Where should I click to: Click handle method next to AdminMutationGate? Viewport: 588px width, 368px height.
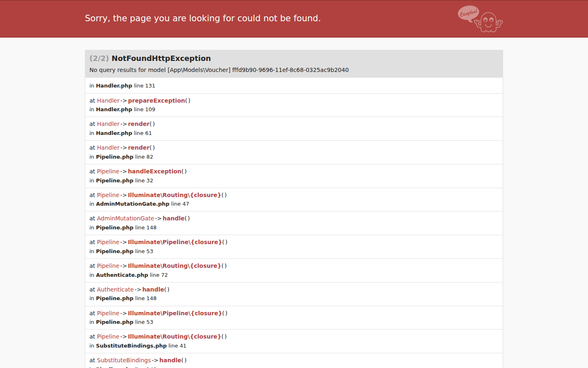point(174,218)
